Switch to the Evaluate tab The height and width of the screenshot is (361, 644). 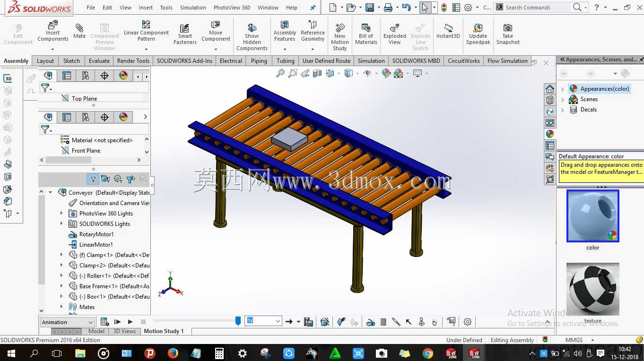[x=99, y=61]
